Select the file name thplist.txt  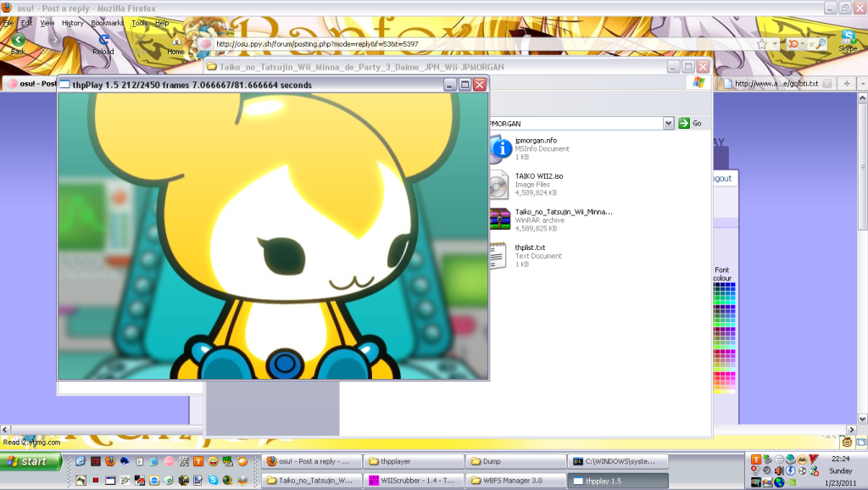pyautogui.click(x=531, y=248)
